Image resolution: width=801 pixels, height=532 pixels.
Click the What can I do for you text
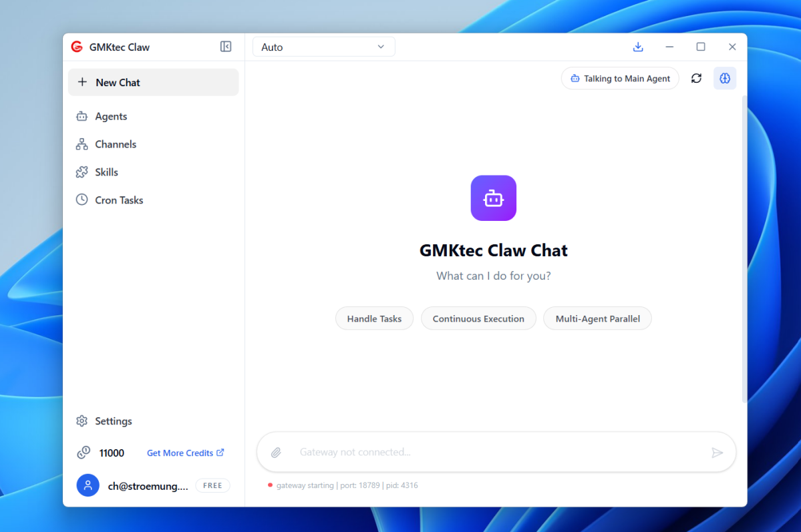coord(494,276)
